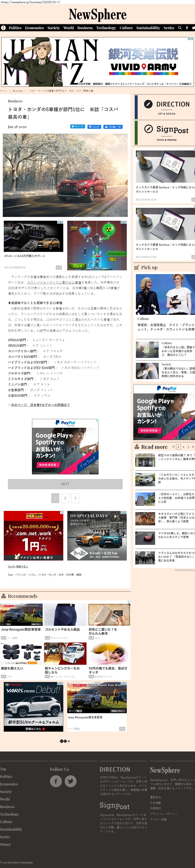
Task: Go to the next Read more page arrow
Action: pyautogui.click(x=193, y=447)
